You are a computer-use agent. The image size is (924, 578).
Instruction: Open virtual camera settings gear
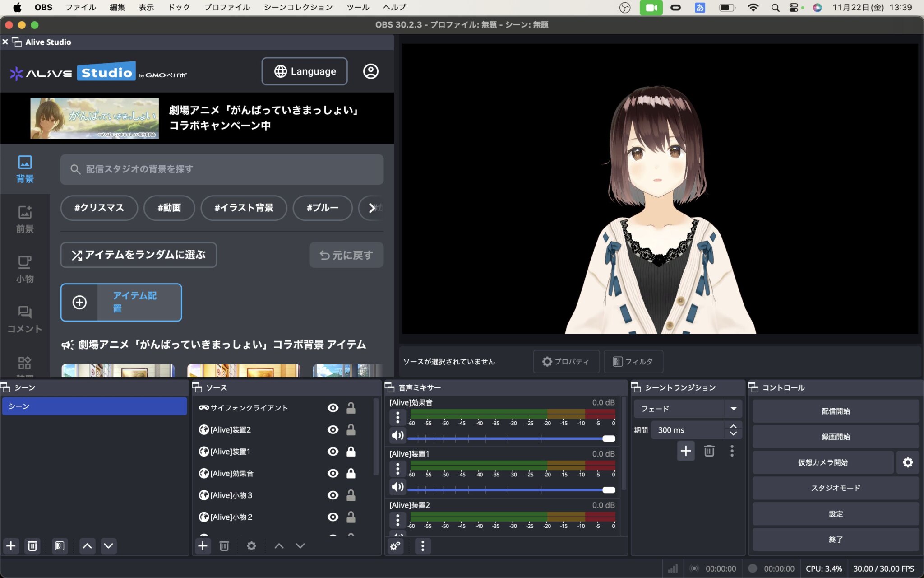tap(907, 462)
